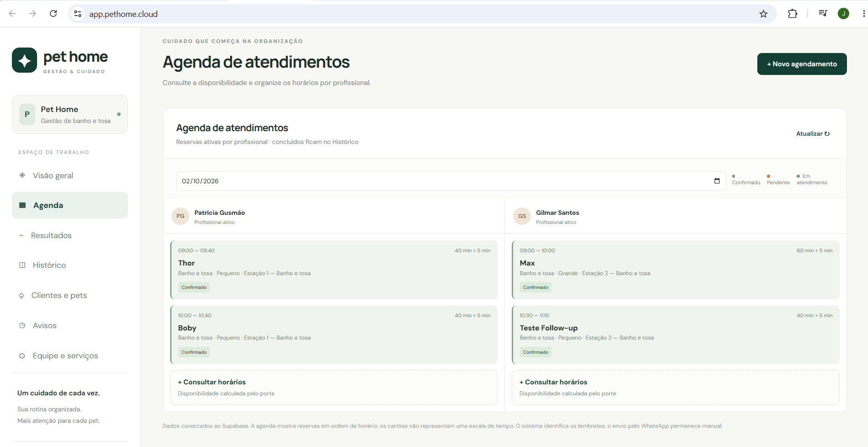Open the Teste Follow-up appointment card
This screenshot has height=447, width=868.
(x=675, y=335)
